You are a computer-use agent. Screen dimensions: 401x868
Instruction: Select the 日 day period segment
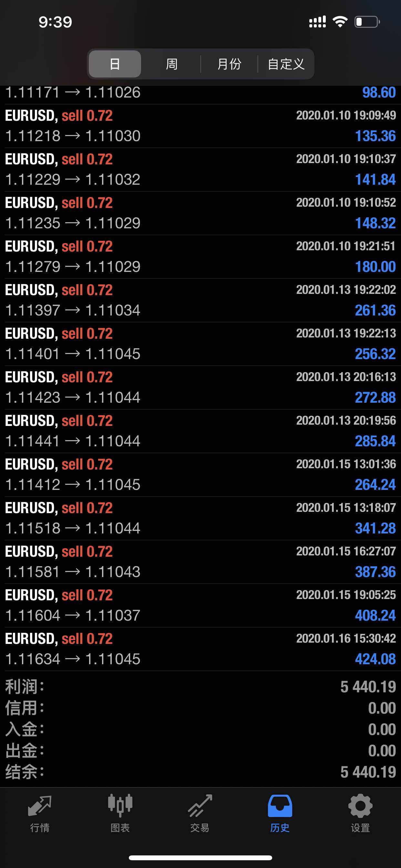(x=115, y=64)
